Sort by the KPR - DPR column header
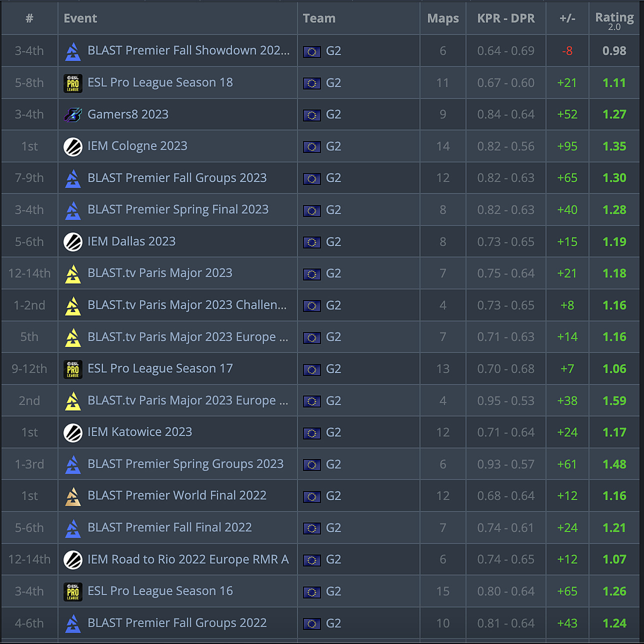The image size is (644, 644). [x=506, y=18]
